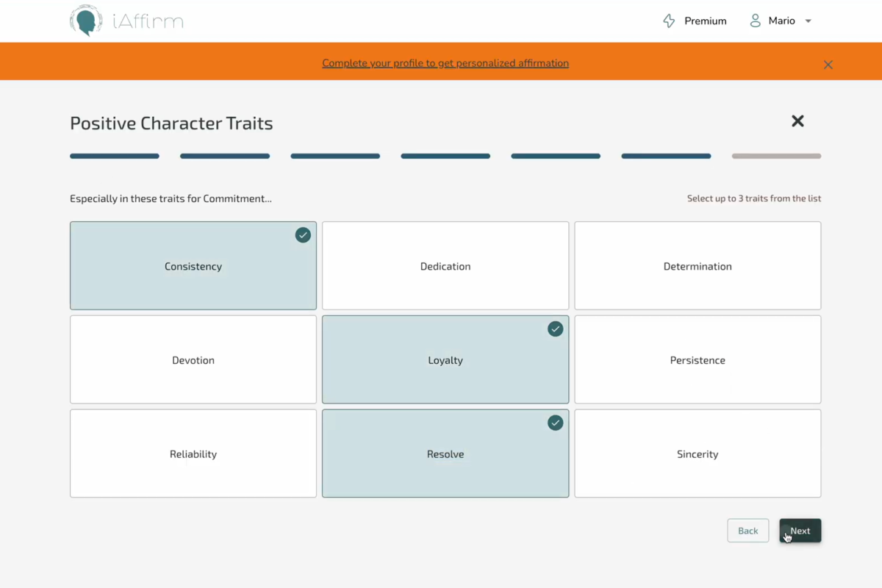Screen dimensions: 882x588
Task: Go to the Next step
Action: pos(800,531)
